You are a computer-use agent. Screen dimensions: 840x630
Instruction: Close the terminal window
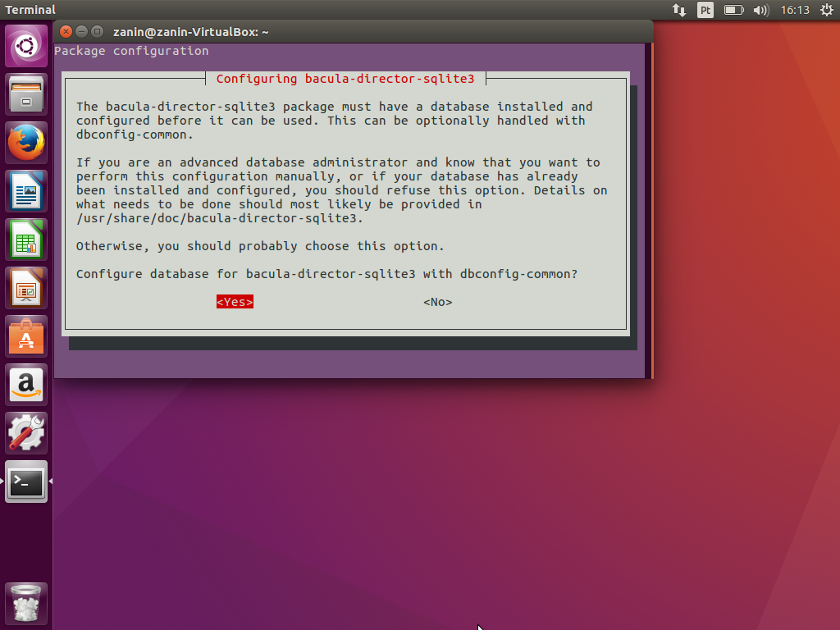[x=66, y=32]
